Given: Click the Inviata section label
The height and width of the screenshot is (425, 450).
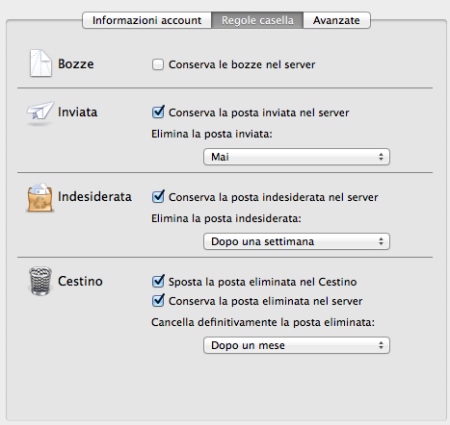Looking at the screenshot, I should 78,112.
